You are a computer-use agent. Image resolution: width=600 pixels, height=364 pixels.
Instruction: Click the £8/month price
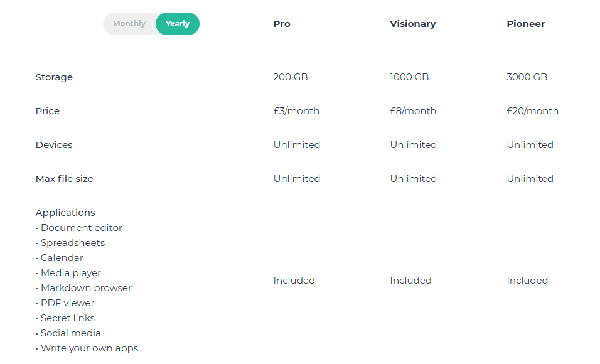(413, 111)
